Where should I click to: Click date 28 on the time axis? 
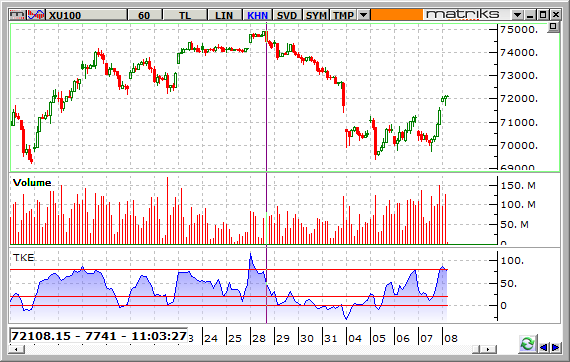(259, 338)
